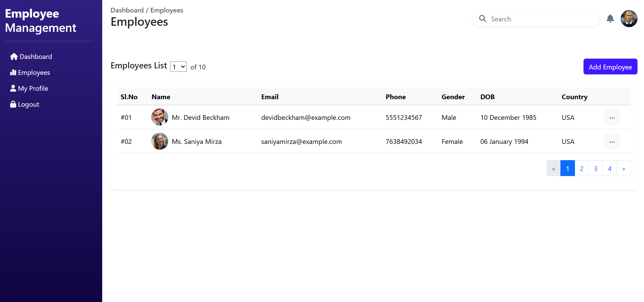
Task: Jump to pagination page 4
Action: (x=609, y=168)
